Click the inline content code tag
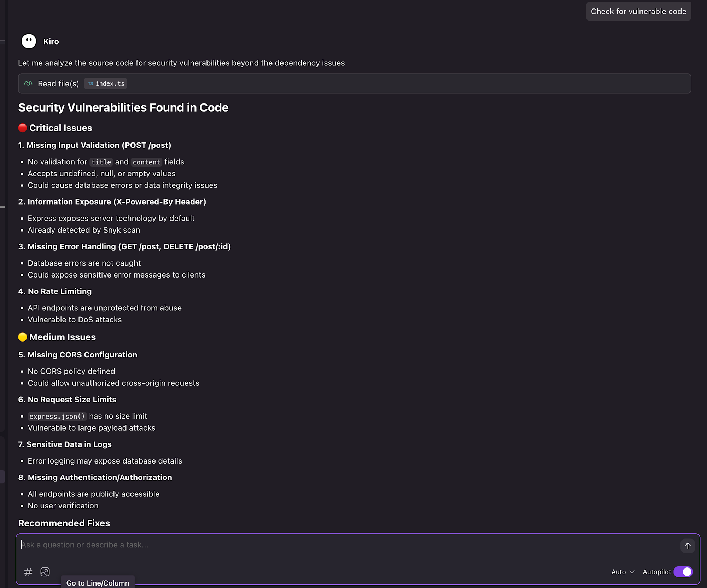 (146, 162)
